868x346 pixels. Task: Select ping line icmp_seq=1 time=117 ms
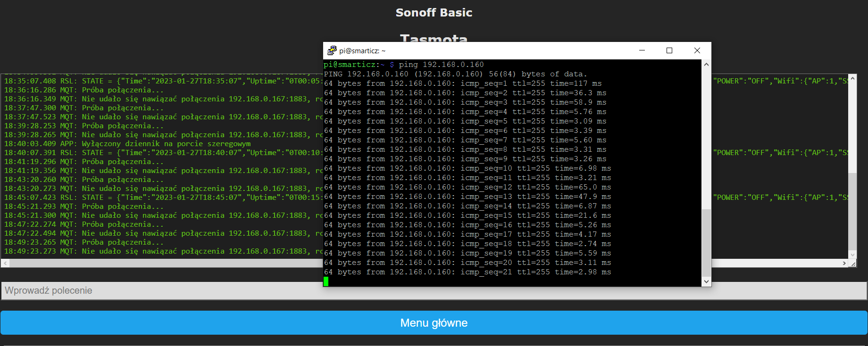click(463, 83)
